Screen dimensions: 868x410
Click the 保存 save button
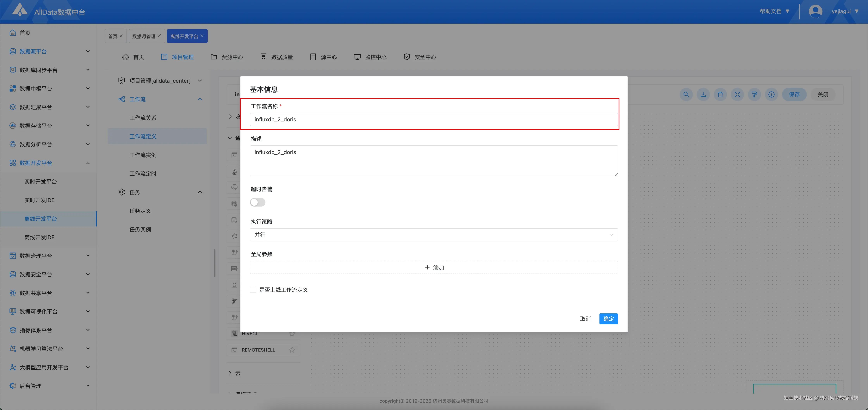pyautogui.click(x=794, y=95)
